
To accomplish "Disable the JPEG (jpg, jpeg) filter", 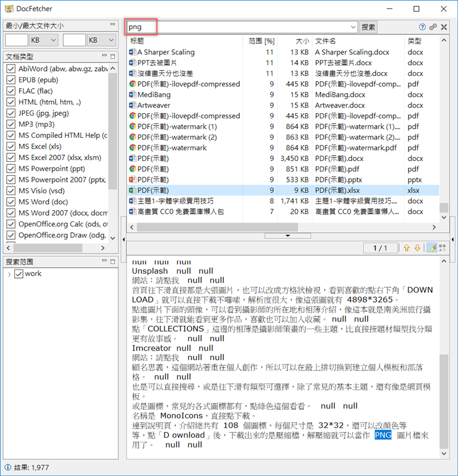I will pyautogui.click(x=12, y=113).
